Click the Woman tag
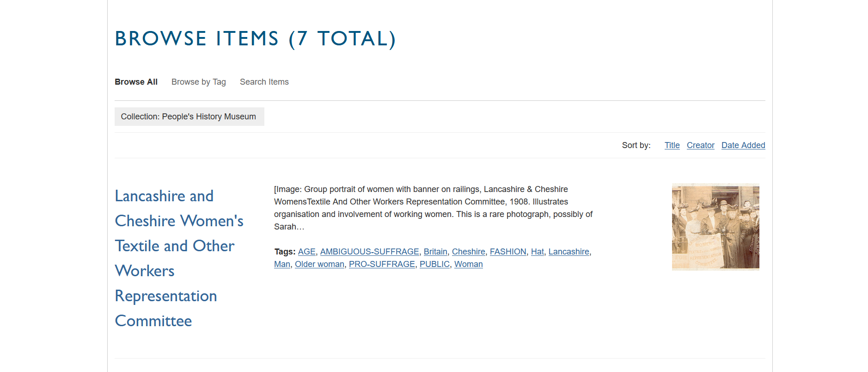Screen dimensions: 868x372 click(468, 264)
